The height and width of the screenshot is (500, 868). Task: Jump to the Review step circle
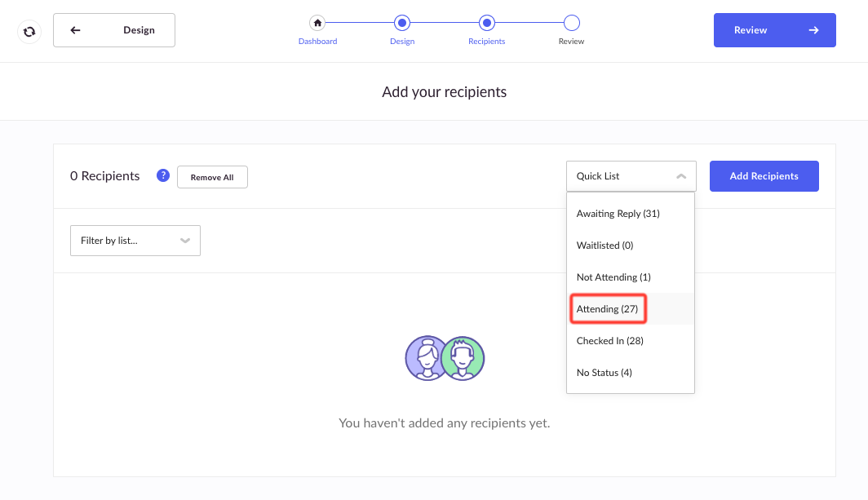click(571, 23)
